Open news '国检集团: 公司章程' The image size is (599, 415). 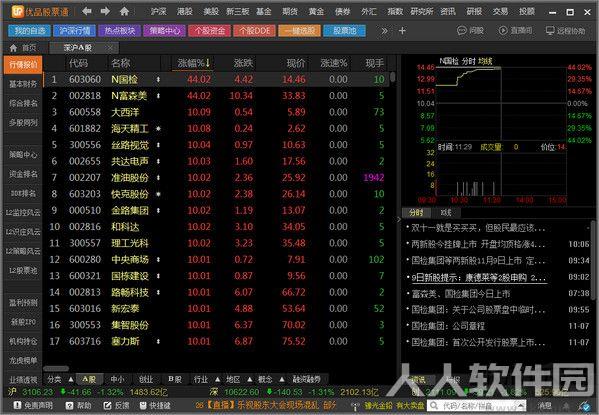pos(448,326)
